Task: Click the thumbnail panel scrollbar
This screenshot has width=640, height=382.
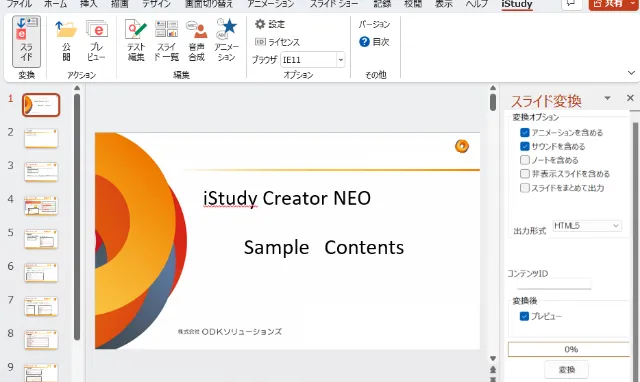Action: [x=77, y=217]
